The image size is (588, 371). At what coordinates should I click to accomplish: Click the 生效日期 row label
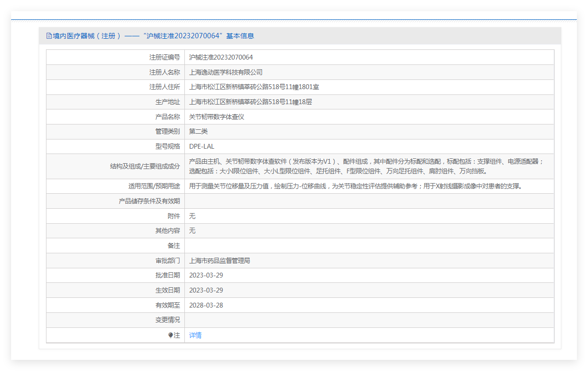[x=167, y=290]
